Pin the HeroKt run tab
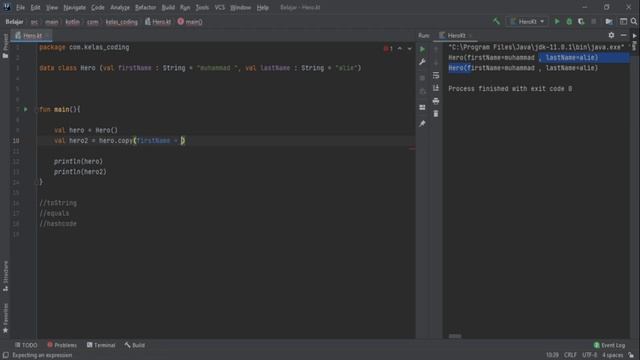 (x=422, y=123)
